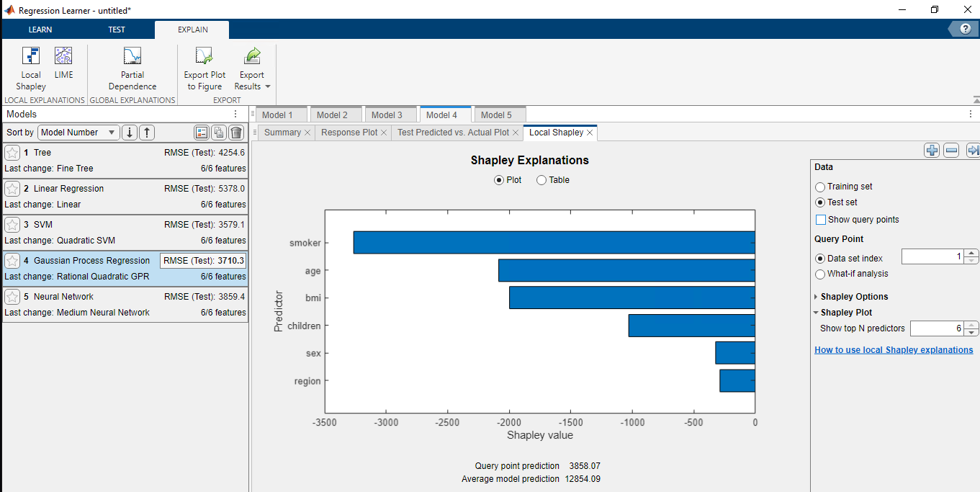Image resolution: width=980 pixels, height=492 pixels.
Task: Delete selected model with trash icon
Action: point(236,133)
